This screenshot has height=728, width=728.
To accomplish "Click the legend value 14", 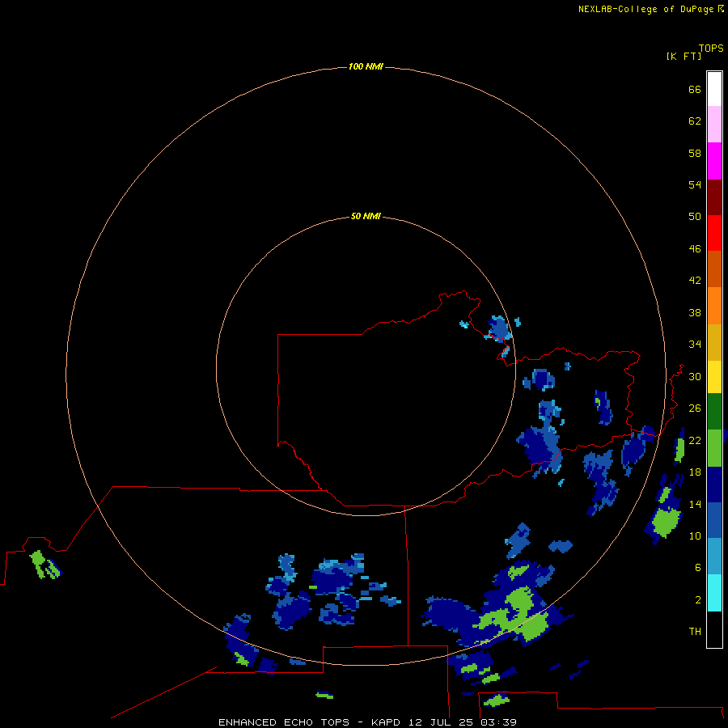I will (695, 504).
